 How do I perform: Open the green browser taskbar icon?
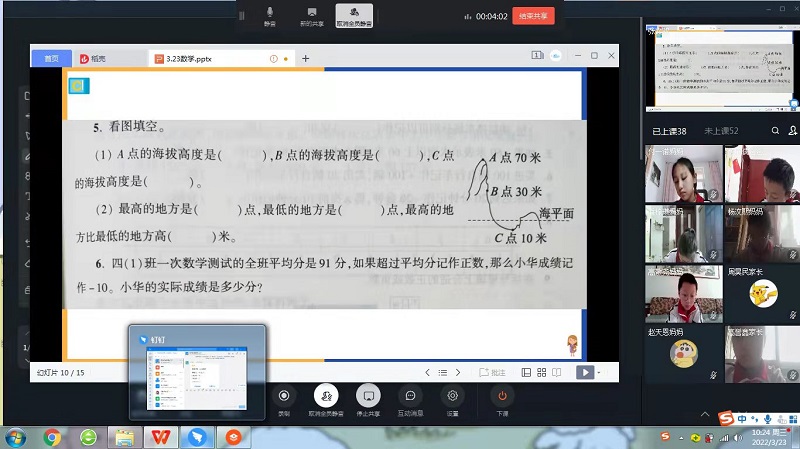tap(88, 437)
